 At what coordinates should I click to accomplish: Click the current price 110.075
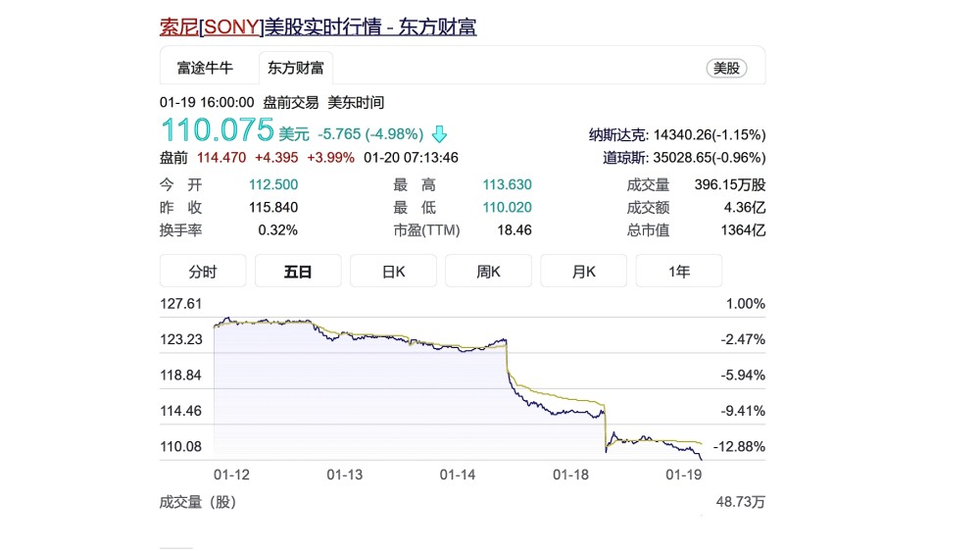217,130
